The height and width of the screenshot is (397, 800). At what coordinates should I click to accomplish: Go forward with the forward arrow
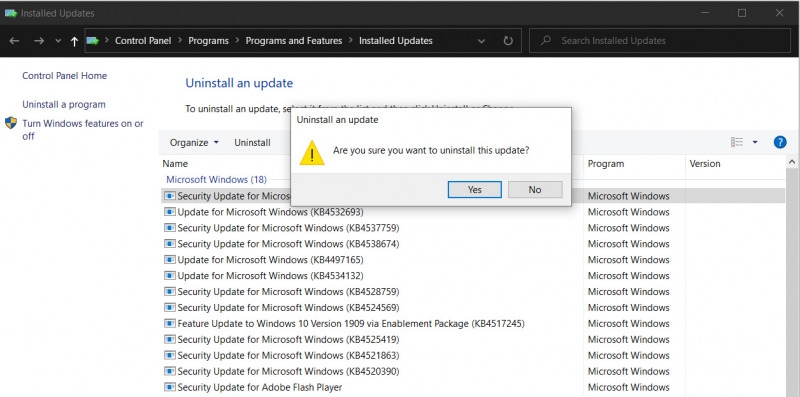point(39,41)
